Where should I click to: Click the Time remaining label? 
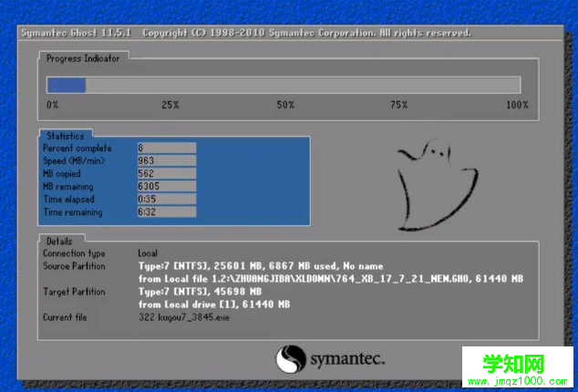point(73,212)
